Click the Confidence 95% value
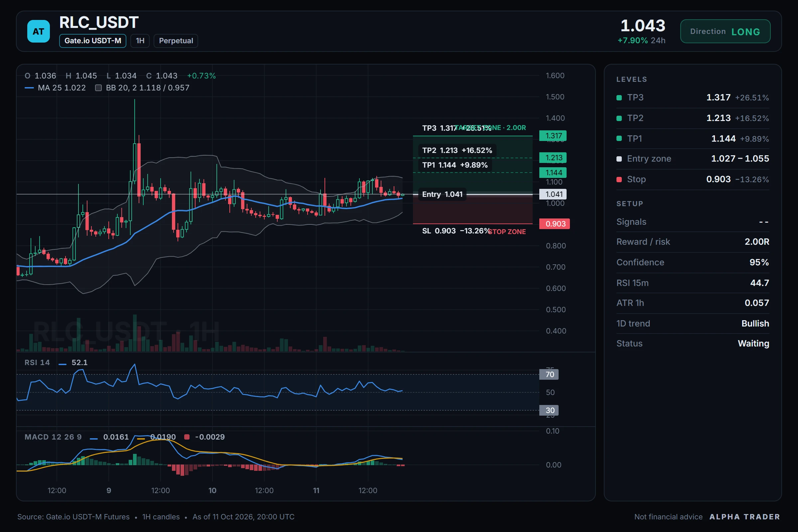Image resolution: width=798 pixels, height=532 pixels. pos(759,262)
